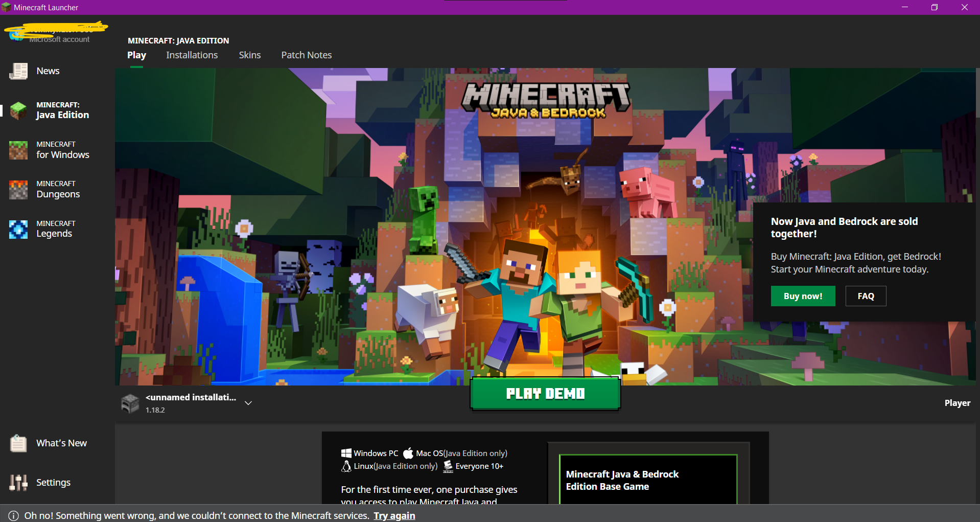This screenshot has height=522, width=980.
Task: Open the Settings sliders icon
Action: tap(18, 483)
